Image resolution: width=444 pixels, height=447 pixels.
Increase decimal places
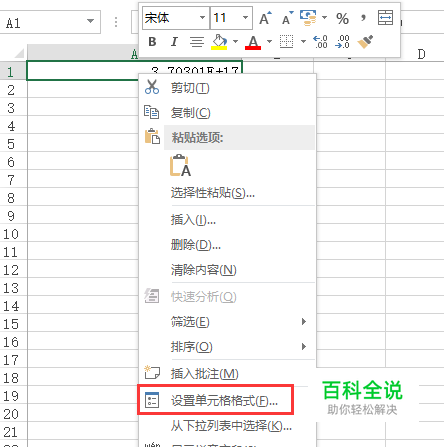click(320, 42)
